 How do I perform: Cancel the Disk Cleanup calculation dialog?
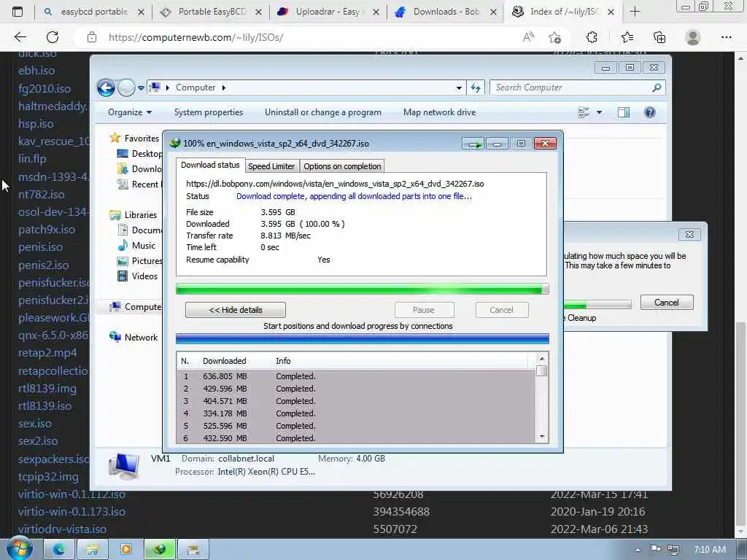[x=667, y=303]
